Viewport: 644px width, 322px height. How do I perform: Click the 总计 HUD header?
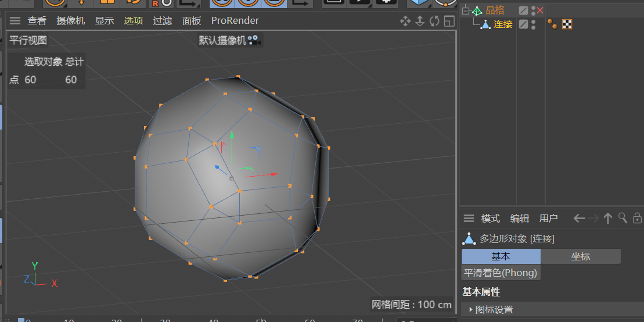pos(74,62)
